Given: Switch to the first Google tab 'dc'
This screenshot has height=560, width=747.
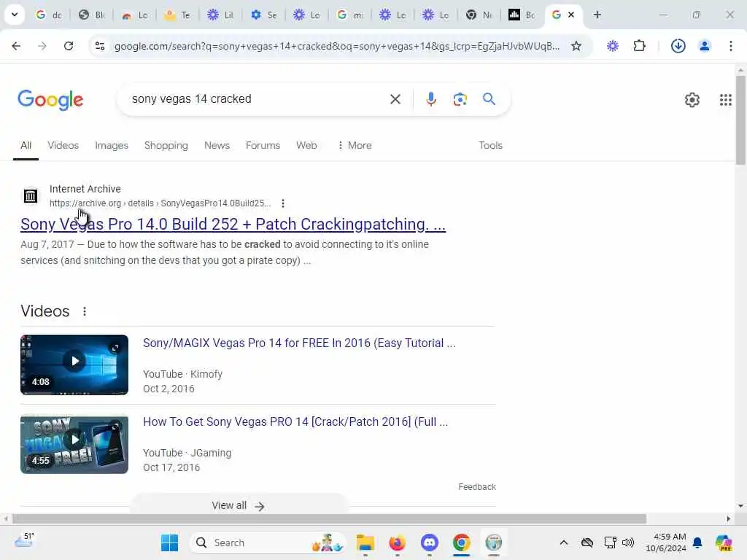Looking at the screenshot, I should pos(49,15).
